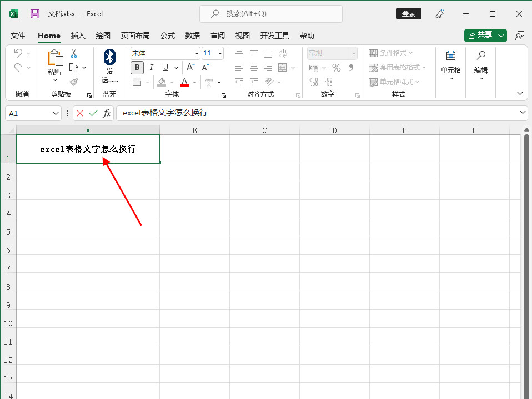Apply the red font color swatch
Image resolution: width=532 pixels, height=399 pixels.
click(184, 82)
